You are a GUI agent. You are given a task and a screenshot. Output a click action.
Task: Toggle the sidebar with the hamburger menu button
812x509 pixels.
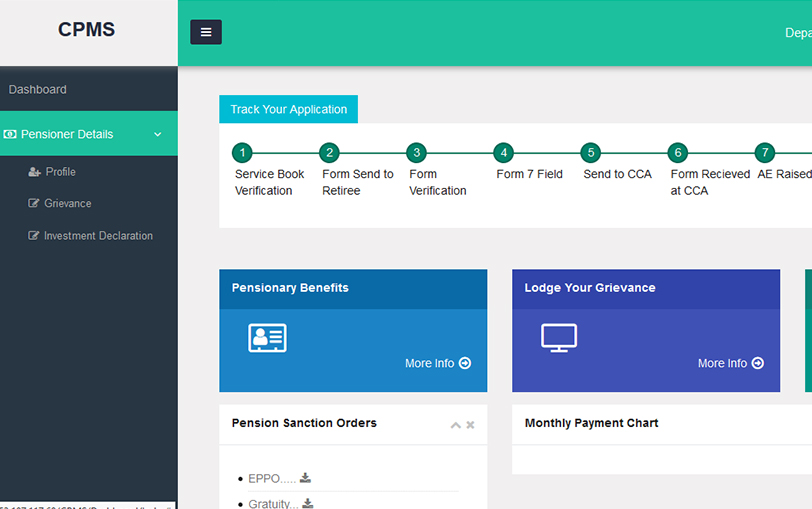click(206, 32)
